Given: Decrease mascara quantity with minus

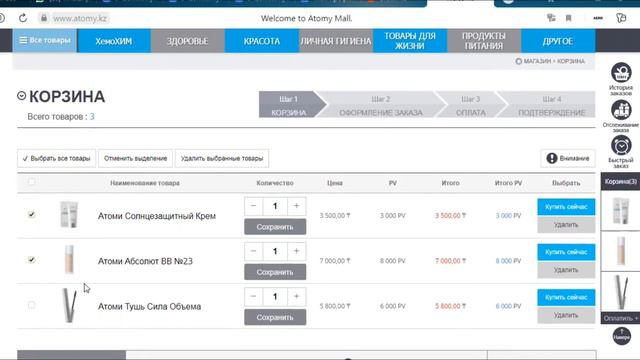Looking at the screenshot, I should click(253, 296).
